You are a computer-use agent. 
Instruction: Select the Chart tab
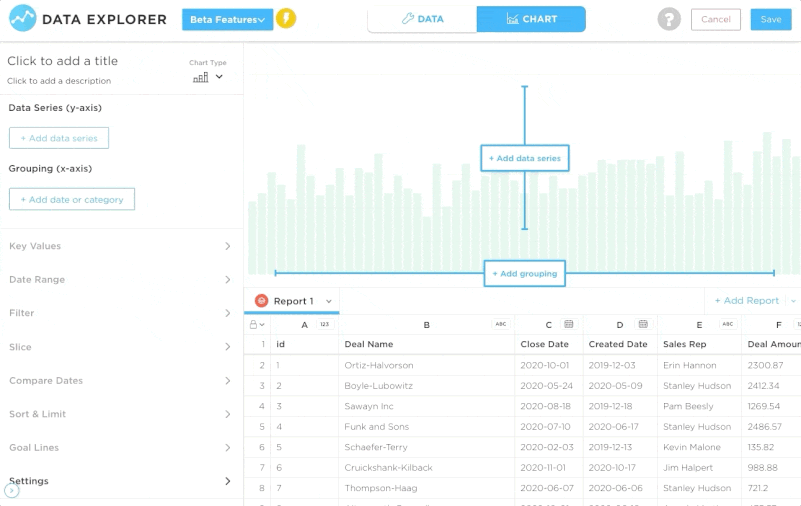(531, 19)
